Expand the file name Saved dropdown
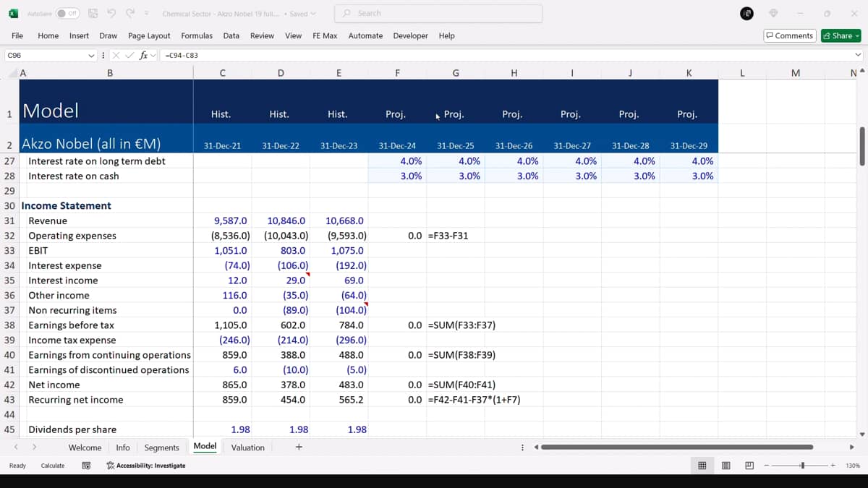 pyautogui.click(x=302, y=14)
